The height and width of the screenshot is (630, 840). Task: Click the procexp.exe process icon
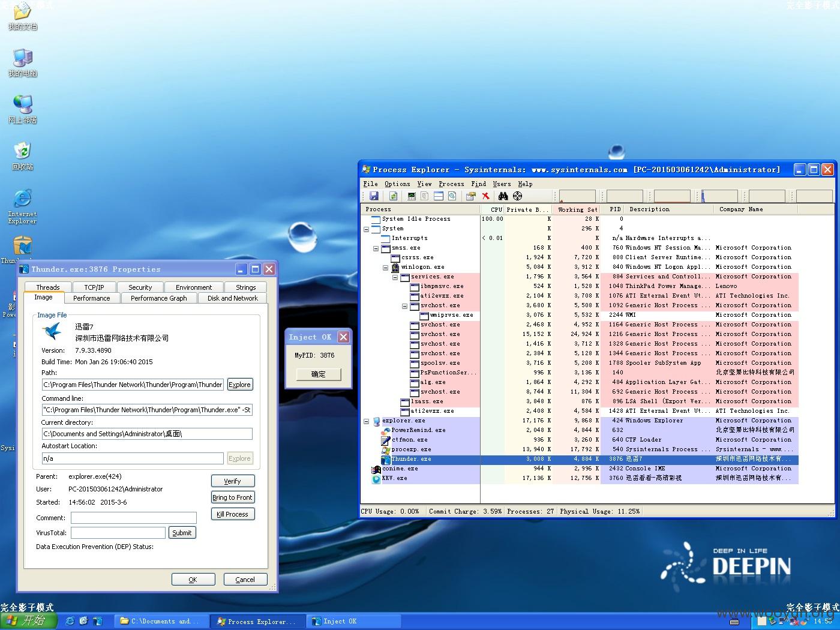click(x=386, y=449)
